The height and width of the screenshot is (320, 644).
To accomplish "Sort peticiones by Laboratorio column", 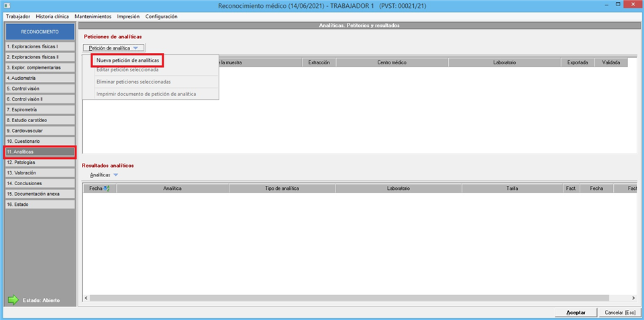I will pyautogui.click(x=504, y=63).
